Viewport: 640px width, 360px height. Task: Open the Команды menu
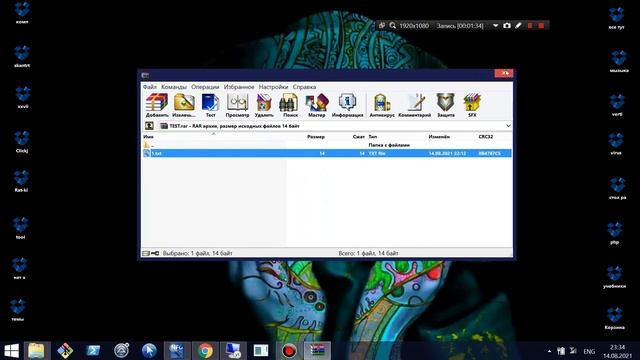[173, 87]
